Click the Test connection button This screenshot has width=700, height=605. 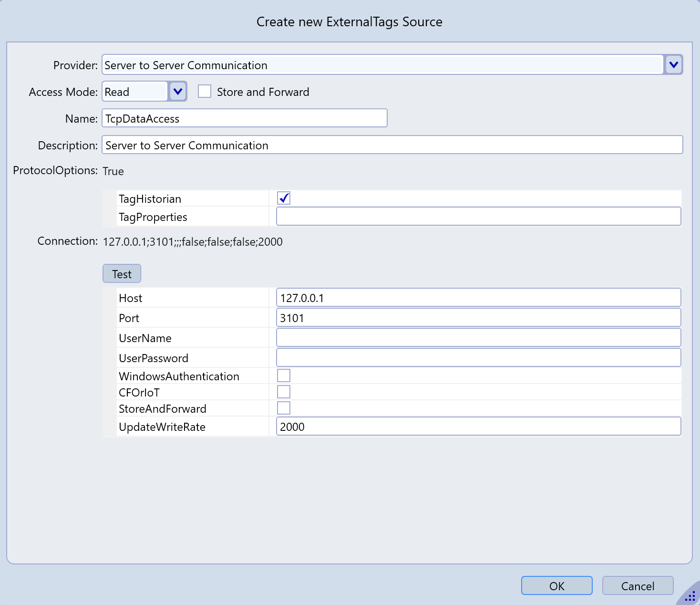[x=122, y=274]
